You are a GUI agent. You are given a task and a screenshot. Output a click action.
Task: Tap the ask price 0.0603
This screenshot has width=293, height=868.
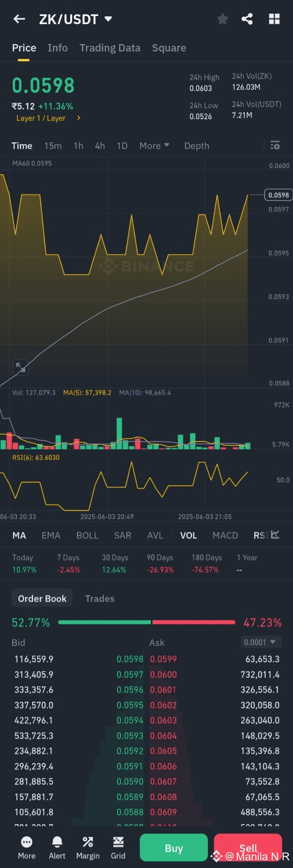click(x=163, y=720)
